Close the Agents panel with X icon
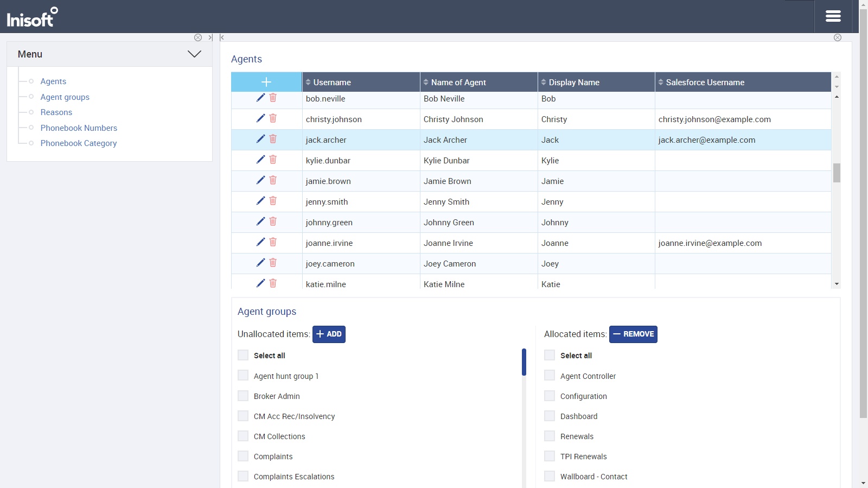This screenshot has width=868, height=488. point(838,37)
